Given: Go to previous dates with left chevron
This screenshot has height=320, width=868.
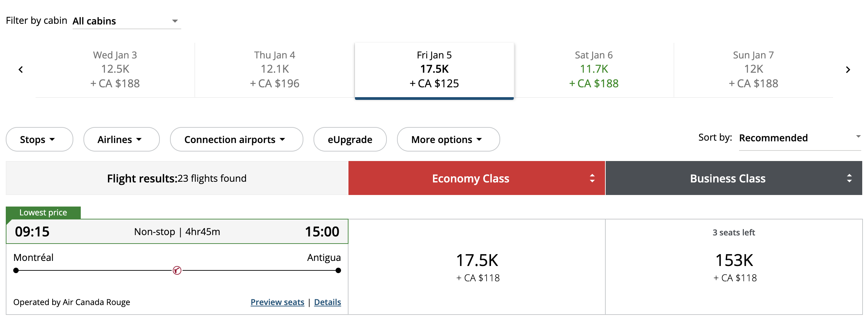Looking at the screenshot, I should click(x=21, y=70).
